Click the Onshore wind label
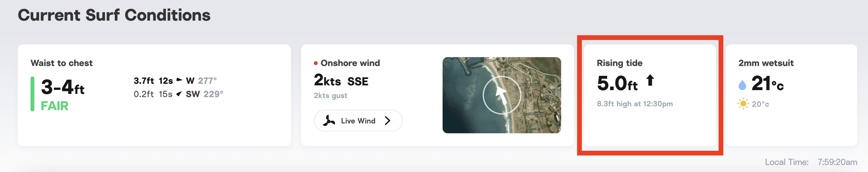The image size is (868, 172). pos(350,63)
